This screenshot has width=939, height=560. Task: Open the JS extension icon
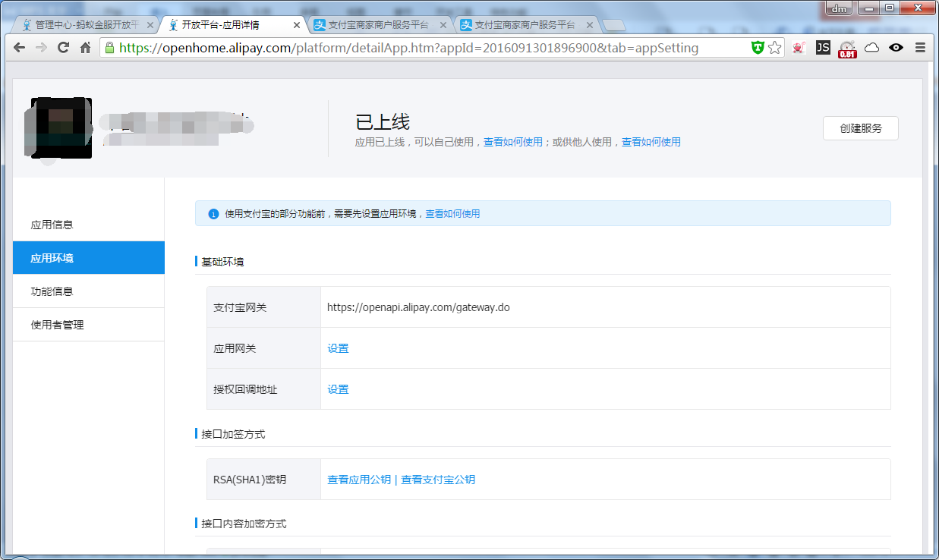click(823, 47)
